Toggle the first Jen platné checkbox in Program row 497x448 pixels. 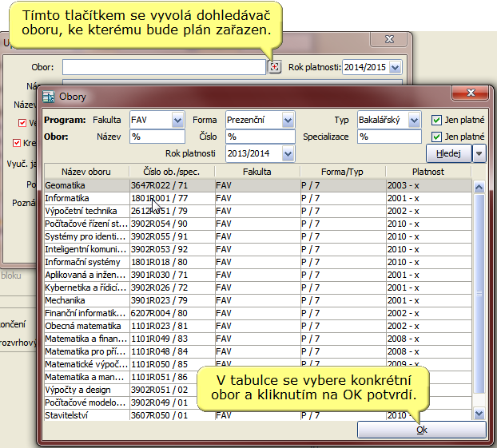[x=436, y=120]
